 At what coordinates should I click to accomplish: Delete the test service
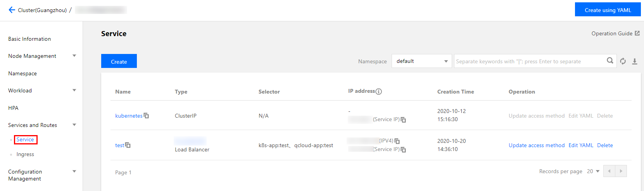(605, 145)
